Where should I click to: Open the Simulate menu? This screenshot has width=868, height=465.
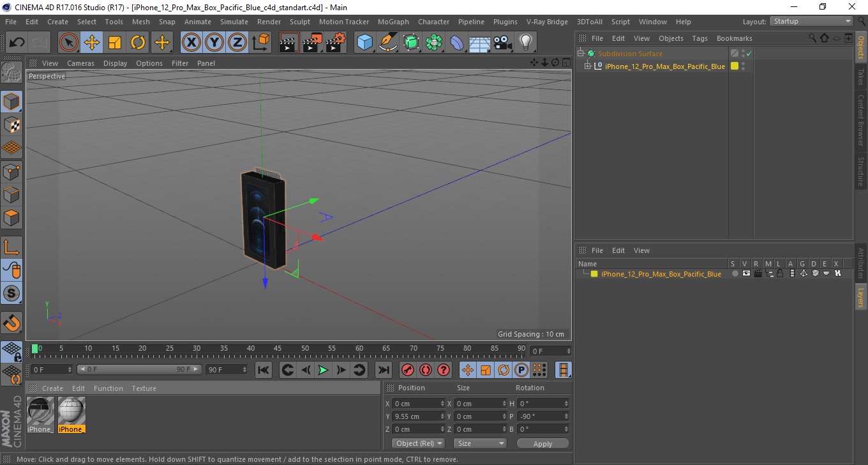(x=234, y=22)
